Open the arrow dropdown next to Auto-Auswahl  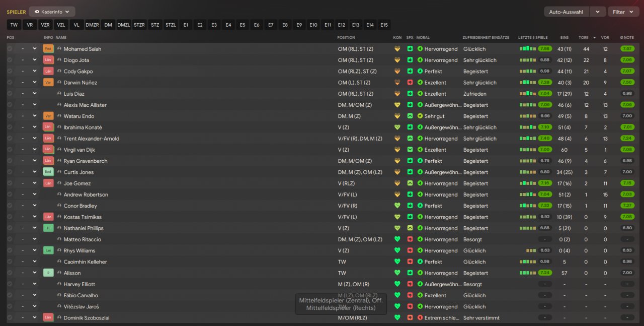[597, 12]
